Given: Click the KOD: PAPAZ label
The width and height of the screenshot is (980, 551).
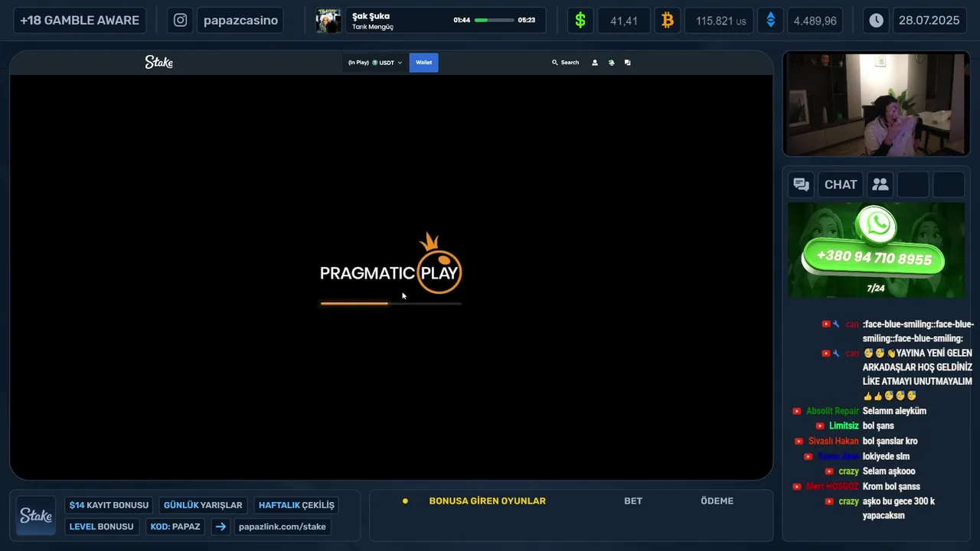Looking at the screenshot, I should 175,527.
